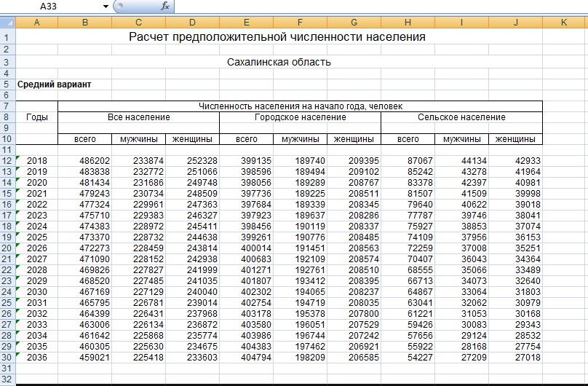Click the 'Годы' header cell
Screen dimensions: 588x386
click(x=36, y=117)
